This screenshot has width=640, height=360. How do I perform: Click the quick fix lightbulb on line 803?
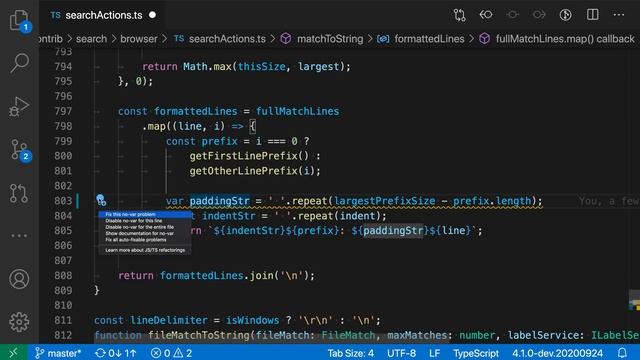(101, 200)
